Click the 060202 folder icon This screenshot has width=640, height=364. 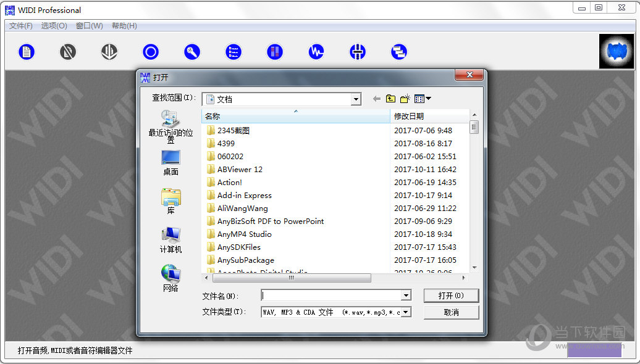pos(211,157)
